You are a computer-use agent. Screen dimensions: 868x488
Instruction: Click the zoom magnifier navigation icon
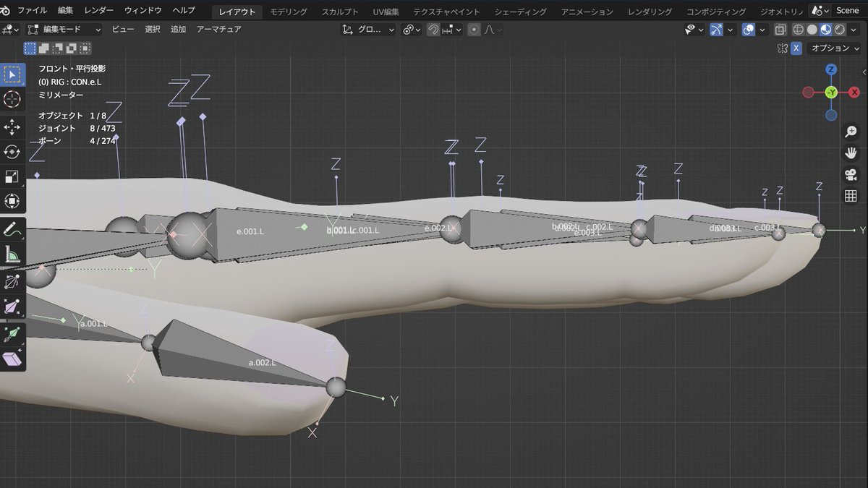tap(851, 132)
